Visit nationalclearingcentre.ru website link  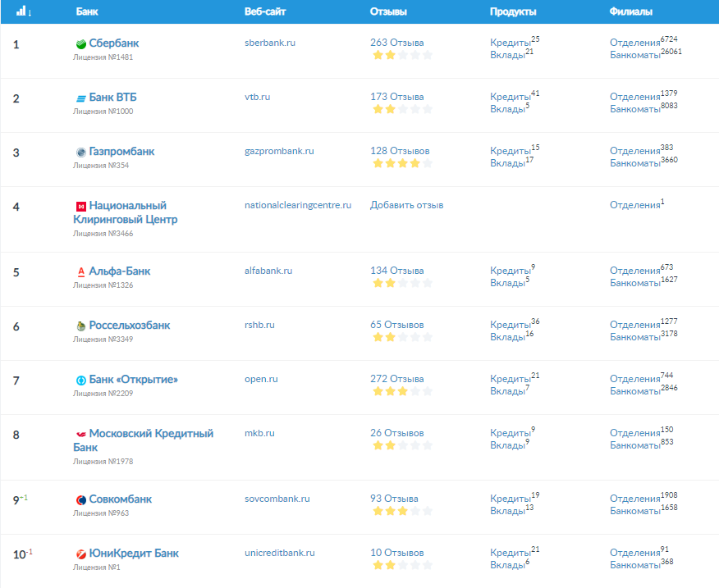pos(298,205)
